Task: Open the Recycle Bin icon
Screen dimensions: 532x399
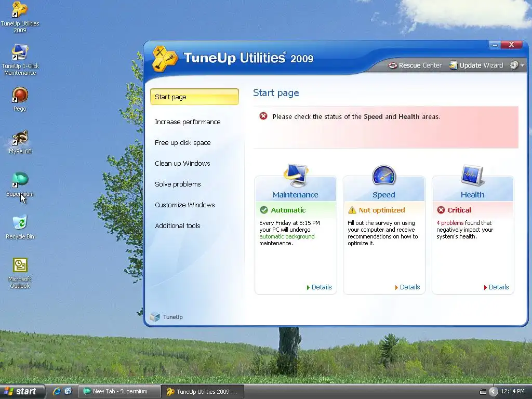Action: [20, 227]
